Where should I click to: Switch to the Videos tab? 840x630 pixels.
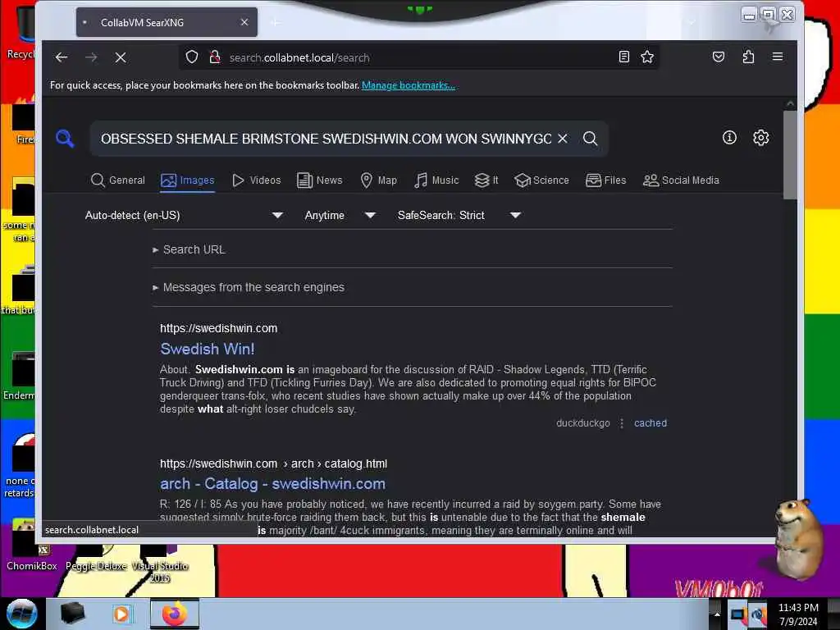[x=257, y=180]
